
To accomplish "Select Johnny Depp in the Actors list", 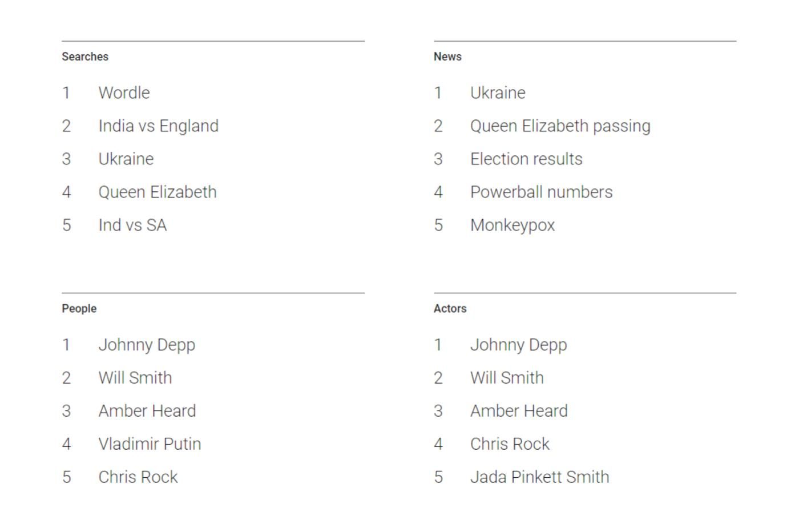I will click(x=518, y=345).
